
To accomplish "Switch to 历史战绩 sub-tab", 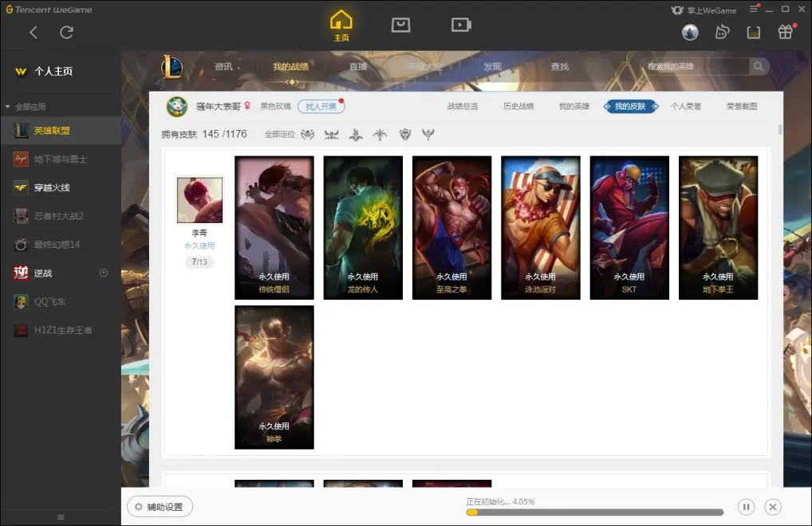I will pos(518,107).
